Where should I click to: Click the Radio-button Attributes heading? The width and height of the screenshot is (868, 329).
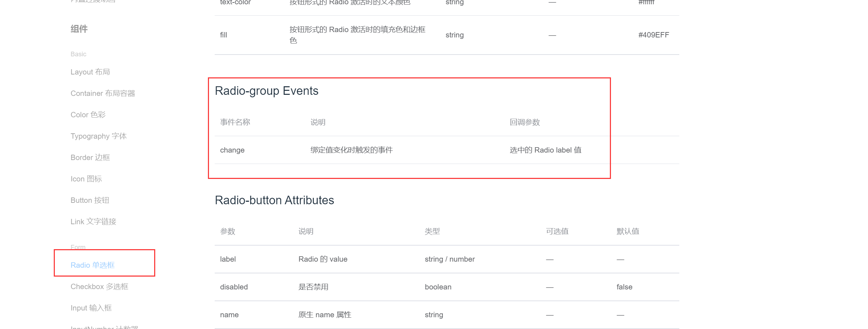274,200
